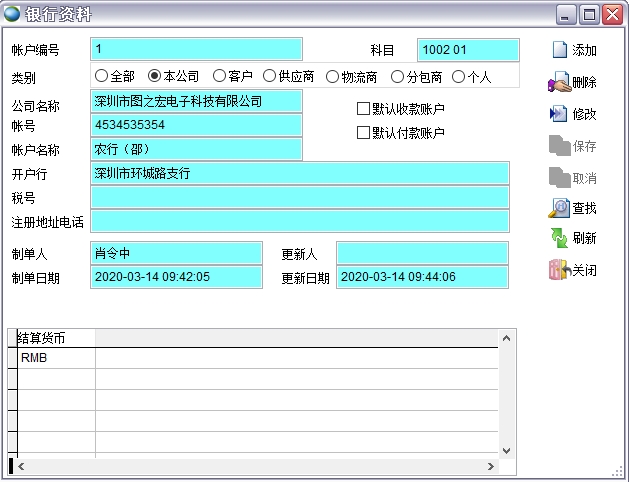Click the 删除 (Delete) icon button
The height and width of the screenshot is (482, 629).
click(574, 83)
